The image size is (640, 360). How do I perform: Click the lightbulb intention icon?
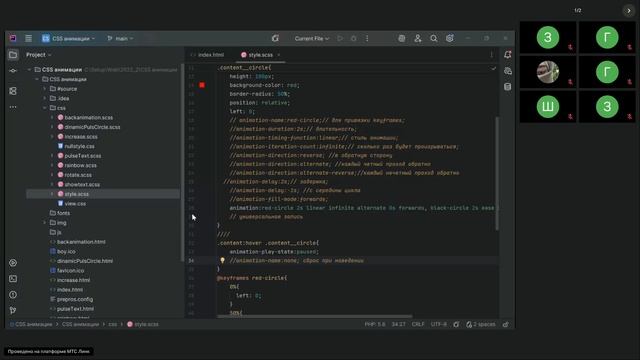(222, 260)
